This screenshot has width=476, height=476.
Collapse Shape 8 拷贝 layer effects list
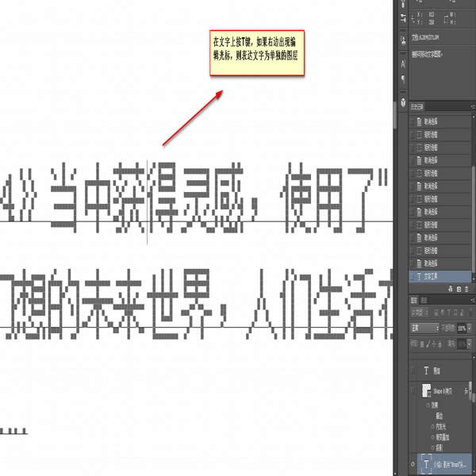470,392
